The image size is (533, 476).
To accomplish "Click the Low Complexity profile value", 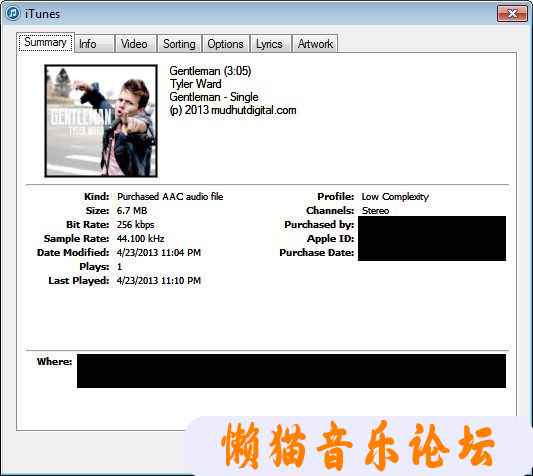I will pyautogui.click(x=395, y=197).
